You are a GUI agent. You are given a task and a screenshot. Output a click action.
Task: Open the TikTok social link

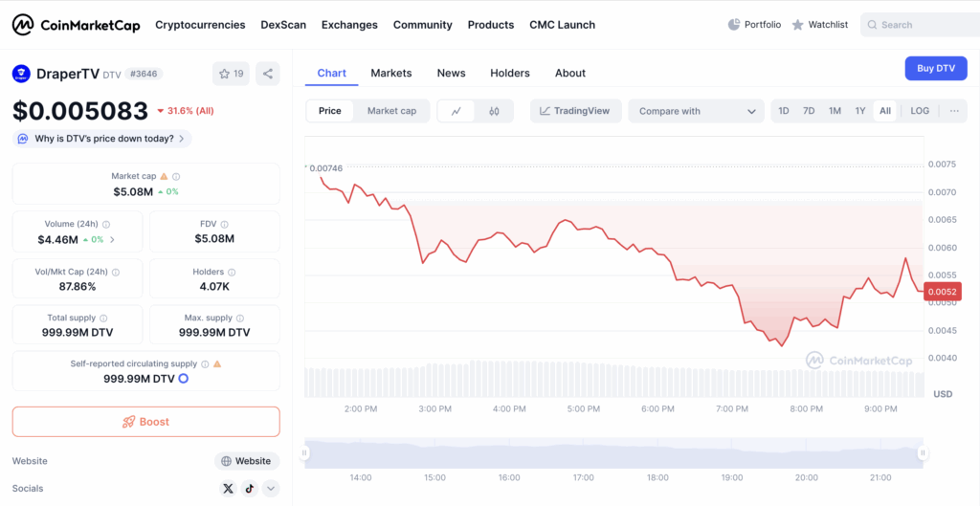250,489
